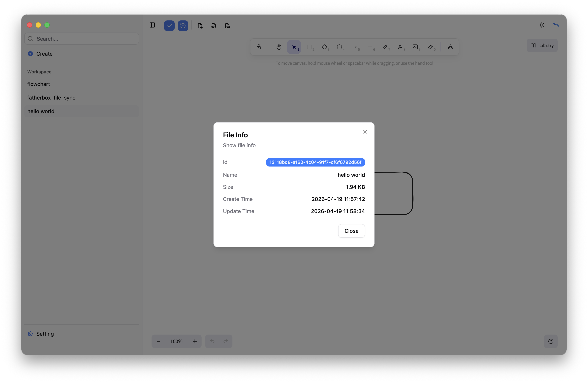Choose the Arrow tool
Viewport: 588px width, 383px height.
(x=355, y=47)
